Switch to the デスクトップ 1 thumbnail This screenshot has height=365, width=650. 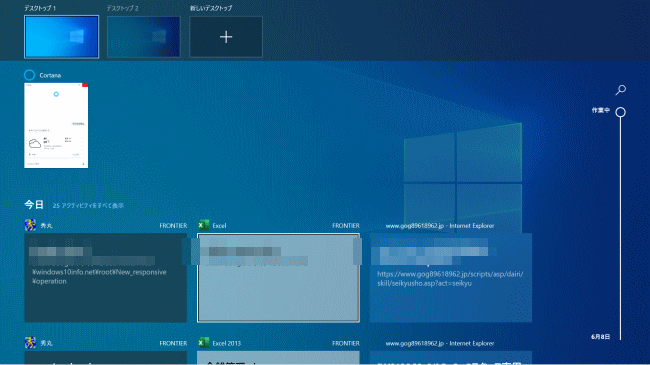[x=61, y=37]
